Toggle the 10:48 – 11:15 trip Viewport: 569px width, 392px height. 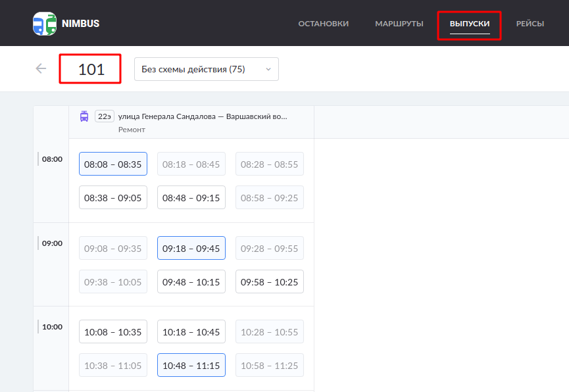click(x=191, y=366)
